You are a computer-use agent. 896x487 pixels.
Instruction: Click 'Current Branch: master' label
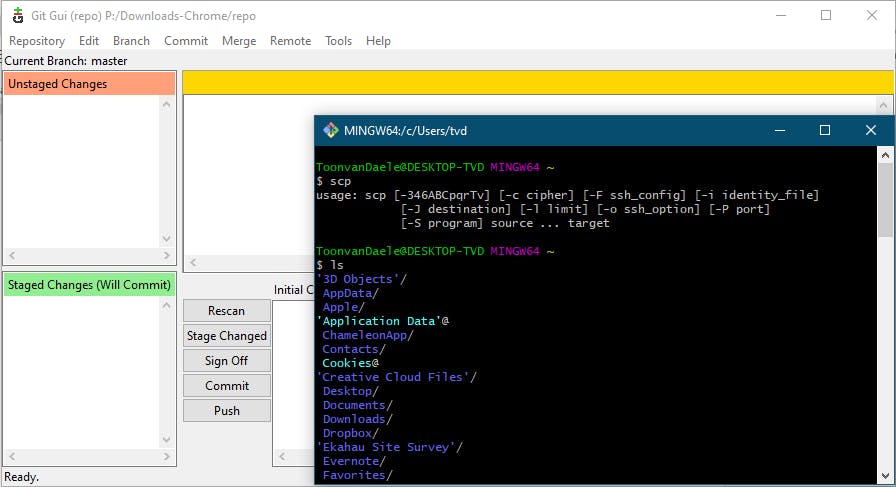tap(66, 61)
